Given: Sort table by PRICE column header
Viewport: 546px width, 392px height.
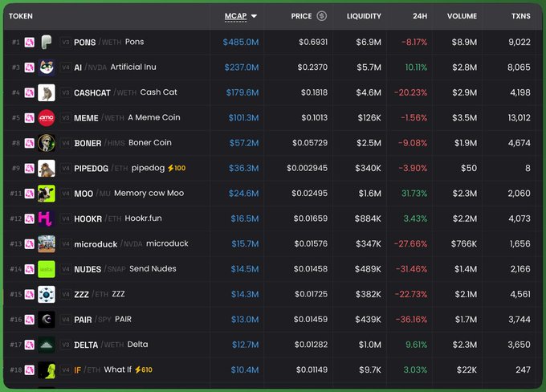Looking at the screenshot, I should (301, 16).
